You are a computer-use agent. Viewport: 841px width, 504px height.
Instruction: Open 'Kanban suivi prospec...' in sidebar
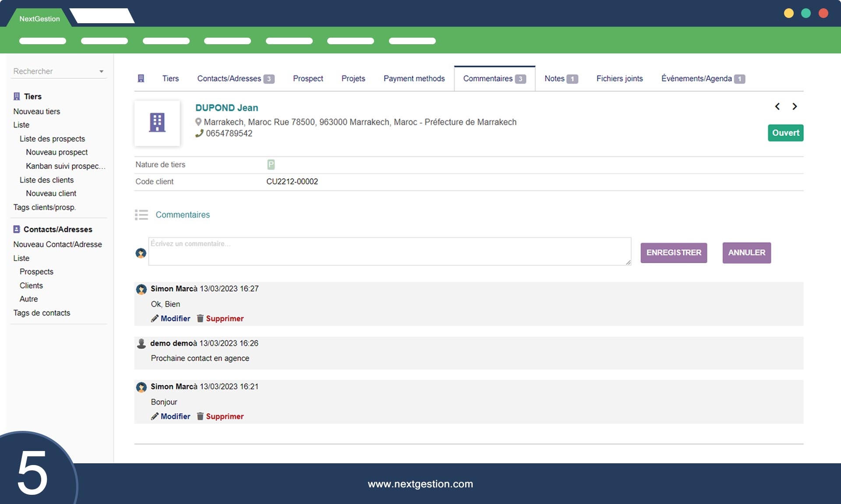point(65,166)
